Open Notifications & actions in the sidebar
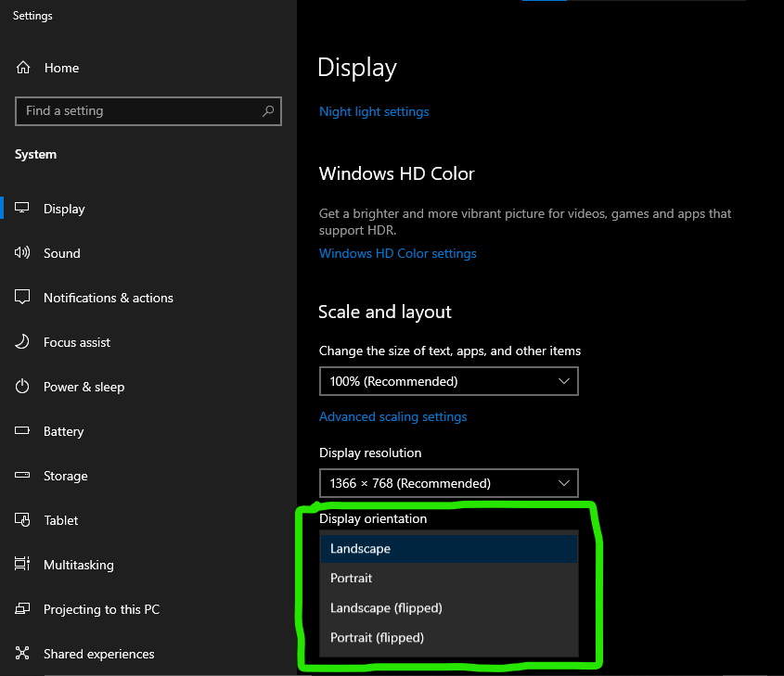The width and height of the screenshot is (784, 676). point(20,298)
